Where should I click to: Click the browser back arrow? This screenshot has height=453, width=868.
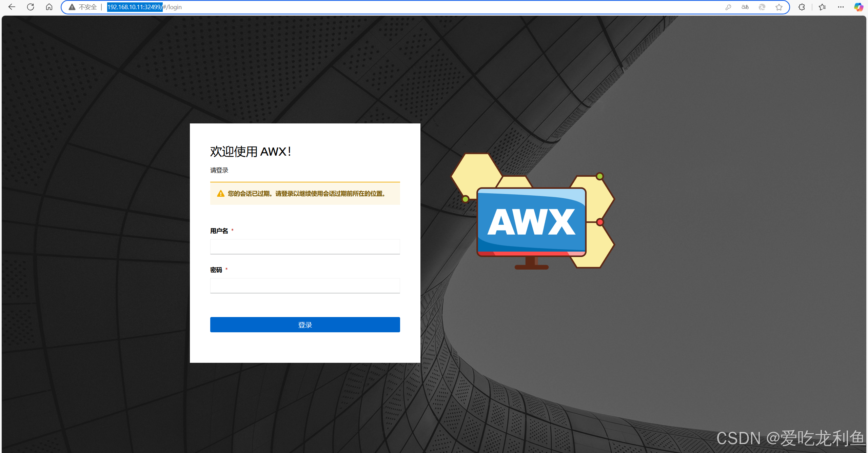(12, 7)
